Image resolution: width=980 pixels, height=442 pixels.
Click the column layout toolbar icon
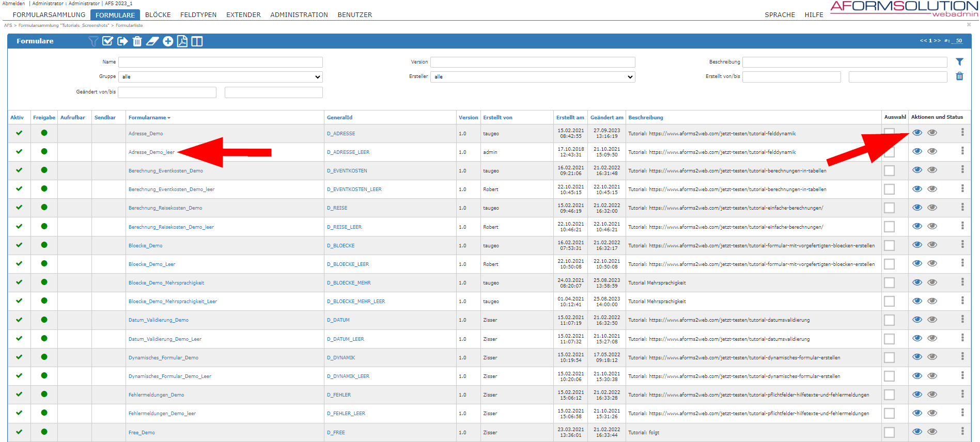[197, 41]
